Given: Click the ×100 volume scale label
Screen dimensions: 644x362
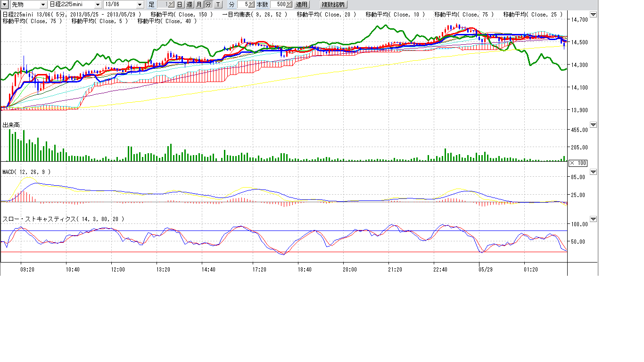Looking at the screenshot, I should tap(578, 163).
